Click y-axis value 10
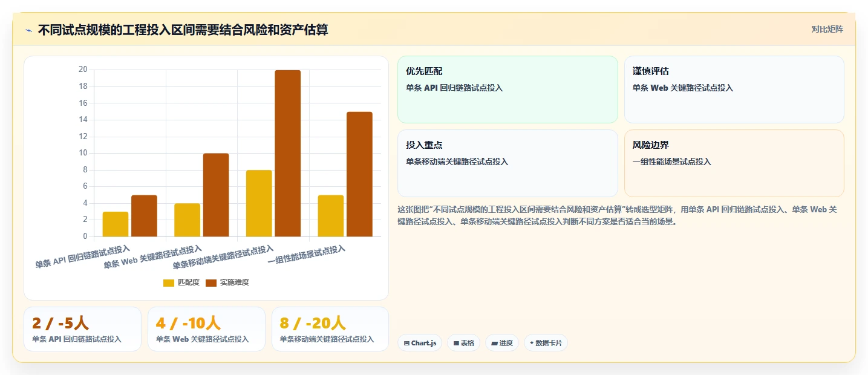This screenshot has height=375, width=868. (x=83, y=153)
